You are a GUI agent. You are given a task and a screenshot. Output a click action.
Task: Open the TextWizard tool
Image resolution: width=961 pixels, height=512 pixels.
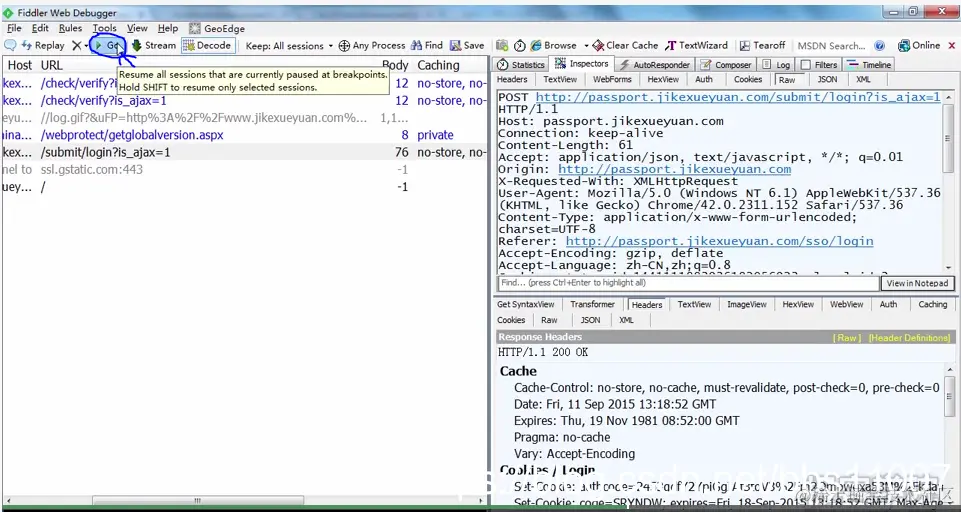[x=696, y=45]
